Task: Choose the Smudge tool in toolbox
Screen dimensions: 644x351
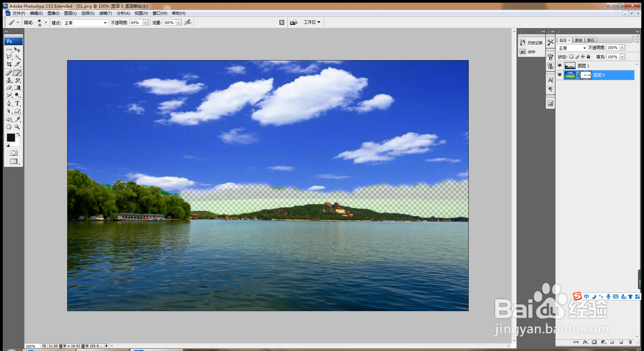Action: pyautogui.click(x=9, y=95)
